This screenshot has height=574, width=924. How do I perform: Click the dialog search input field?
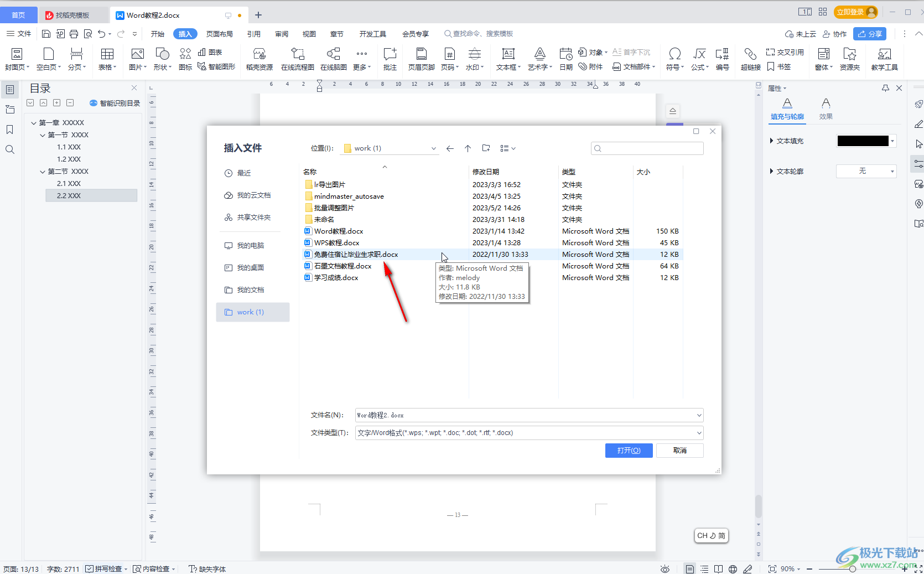(x=647, y=148)
